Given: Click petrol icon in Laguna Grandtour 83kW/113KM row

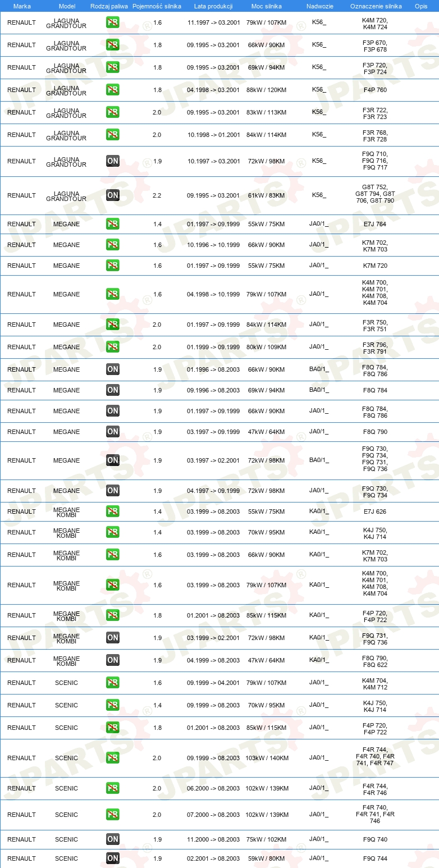Looking at the screenshot, I should click(112, 112).
